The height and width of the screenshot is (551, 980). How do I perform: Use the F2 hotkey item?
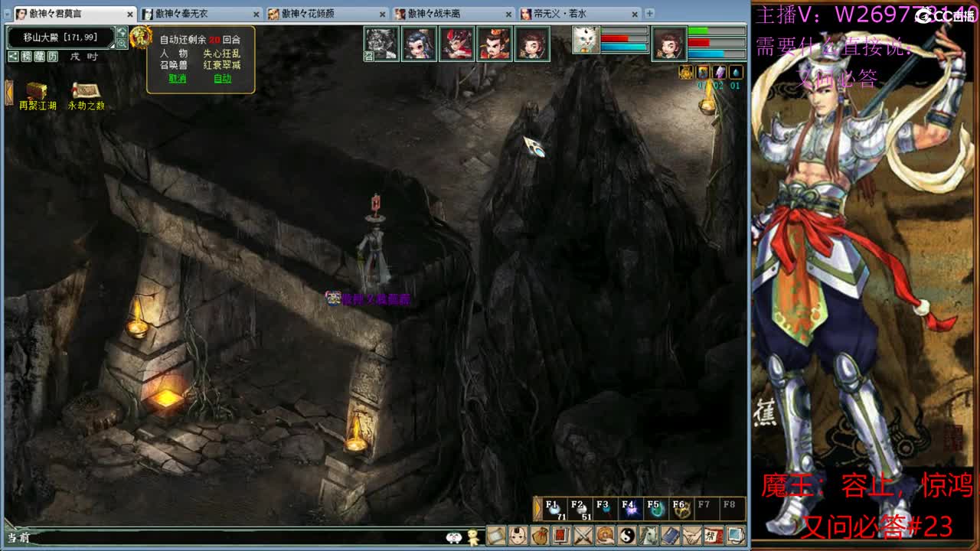click(x=580, y=510)
